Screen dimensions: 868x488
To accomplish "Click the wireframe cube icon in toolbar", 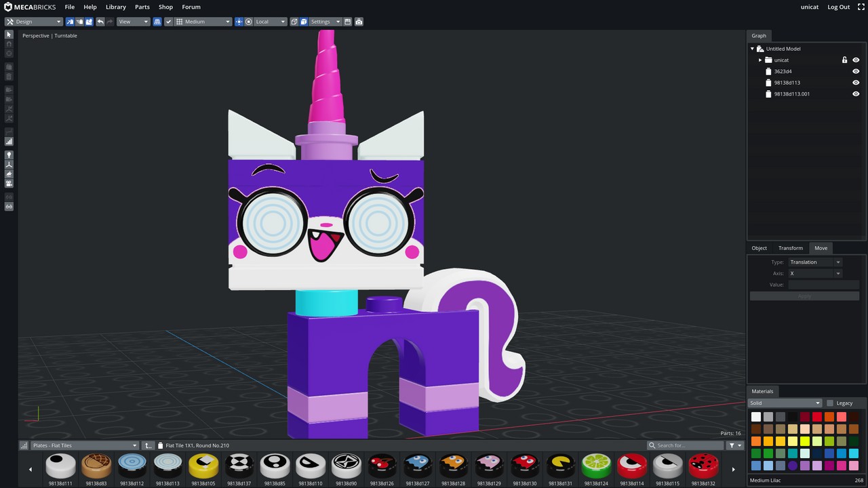I will pos(294,22).
